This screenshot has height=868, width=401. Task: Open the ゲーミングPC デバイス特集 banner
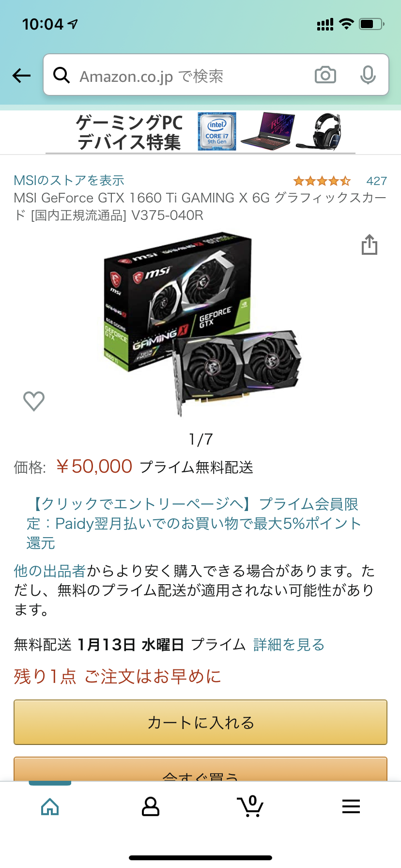pos(200,132)
